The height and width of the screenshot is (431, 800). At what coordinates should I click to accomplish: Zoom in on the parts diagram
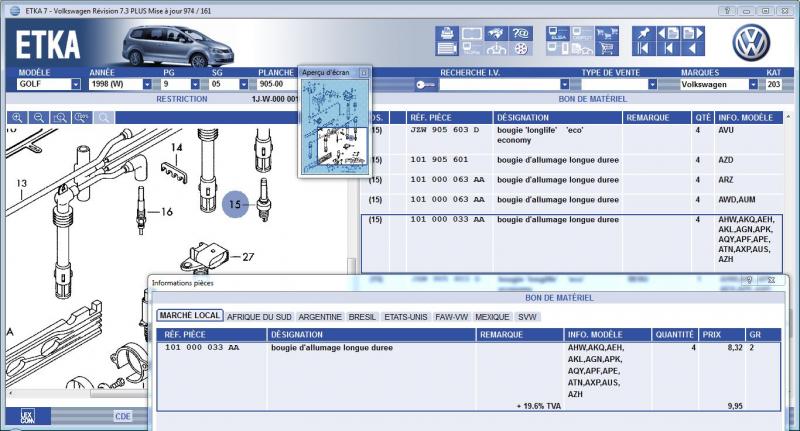click(17, 118)
